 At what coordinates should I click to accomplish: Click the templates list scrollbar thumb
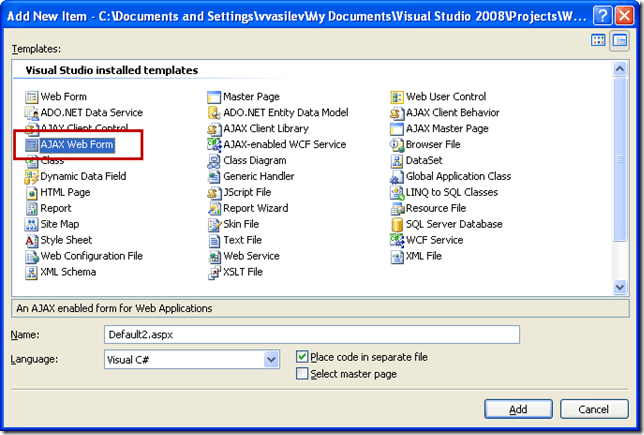(620, 159)
